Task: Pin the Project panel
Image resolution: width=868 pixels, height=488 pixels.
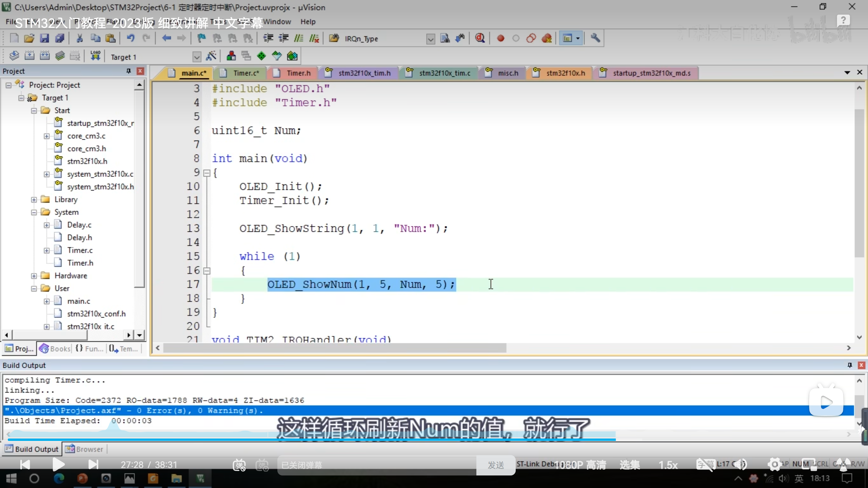Action: tap(129, 71)
